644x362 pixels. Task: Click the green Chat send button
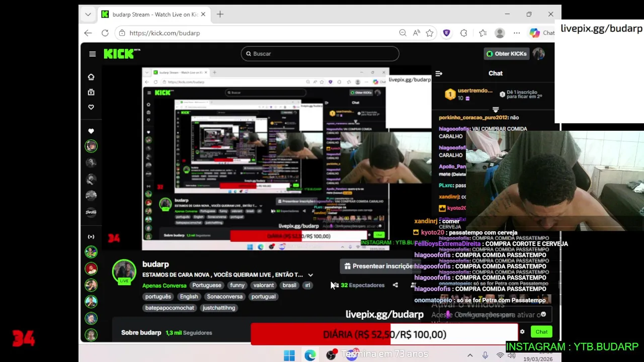tap(541, 332)
